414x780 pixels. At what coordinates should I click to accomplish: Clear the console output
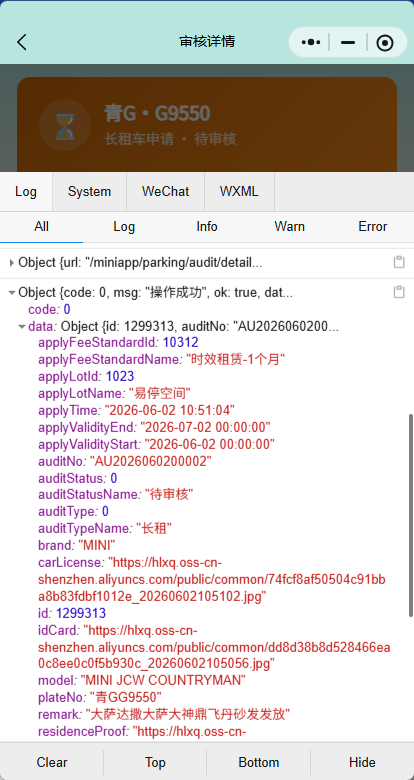pyautogui.click(x=52, y=762)
